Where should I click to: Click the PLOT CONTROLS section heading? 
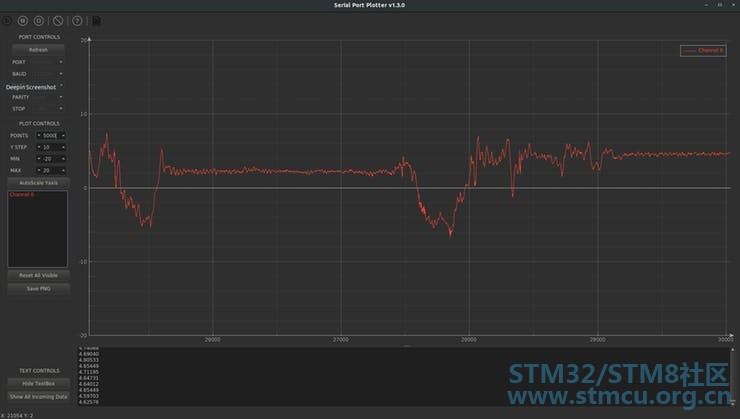pyautogui.click(x=39, y=124)
